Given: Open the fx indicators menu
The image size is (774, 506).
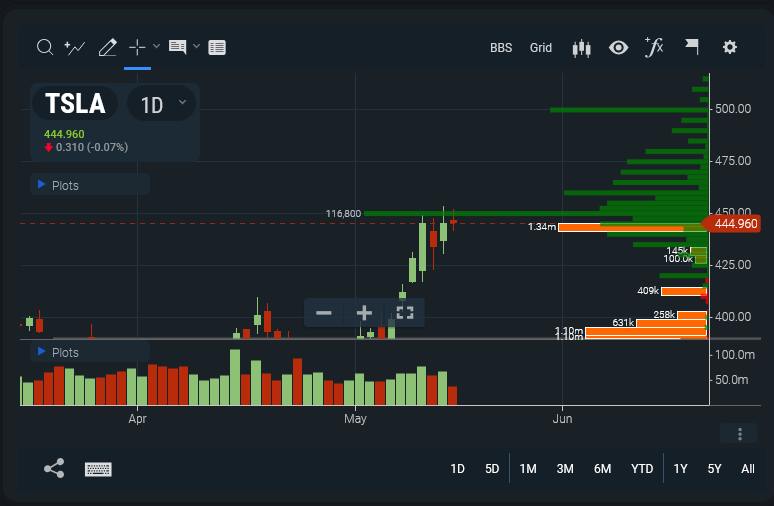Looking at the screenshot, I should 654,47.
